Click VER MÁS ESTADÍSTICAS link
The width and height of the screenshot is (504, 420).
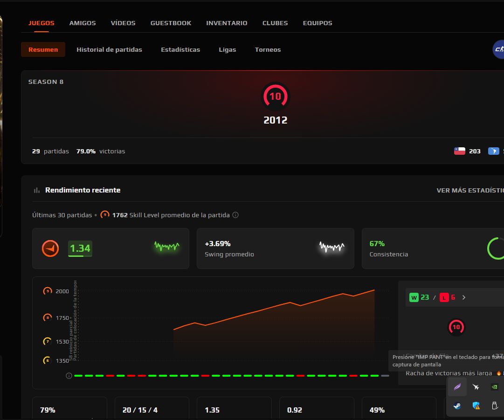click(470, 190)
